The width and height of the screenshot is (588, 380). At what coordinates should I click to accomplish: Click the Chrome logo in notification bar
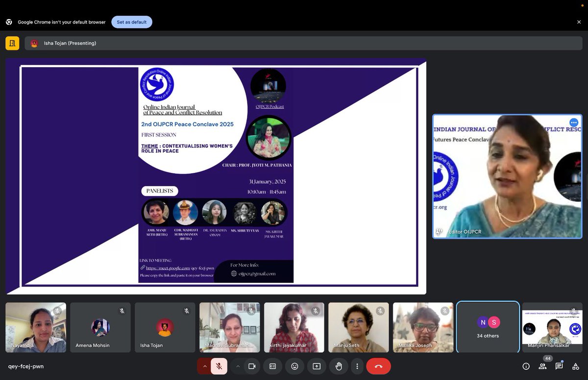click(9, 22)
